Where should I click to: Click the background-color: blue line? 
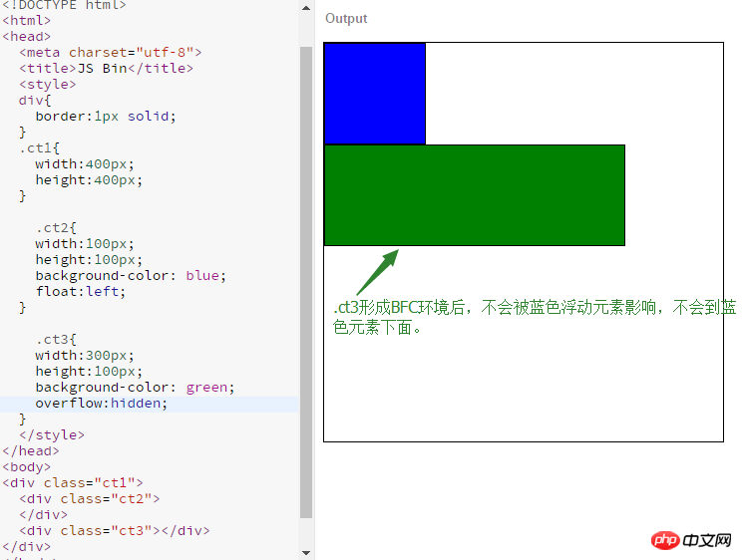[131, 276]
